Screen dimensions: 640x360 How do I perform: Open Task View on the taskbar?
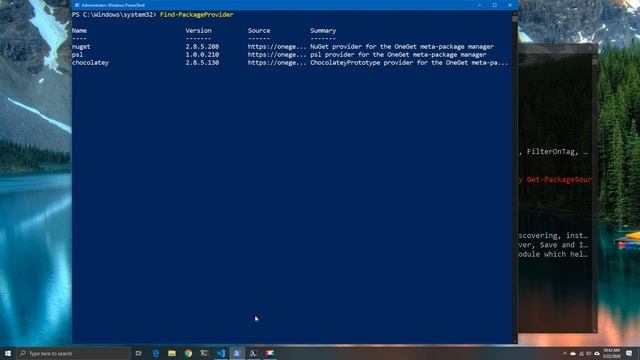(x=139, y=353)
